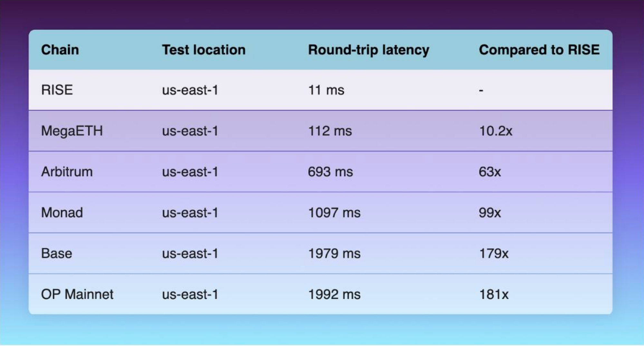Click the Chain column header

click(x=60, y=50)
